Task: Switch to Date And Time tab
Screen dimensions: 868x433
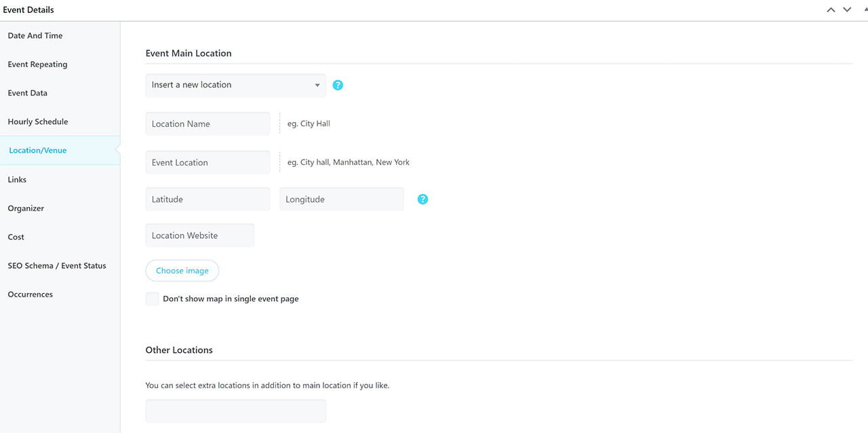Action: click(35, 36)
